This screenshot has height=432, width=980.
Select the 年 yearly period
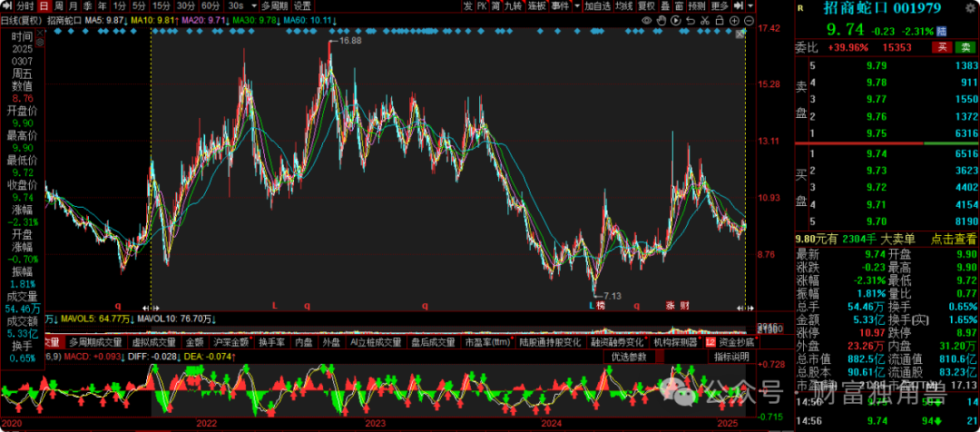click(x=102, y=5)
